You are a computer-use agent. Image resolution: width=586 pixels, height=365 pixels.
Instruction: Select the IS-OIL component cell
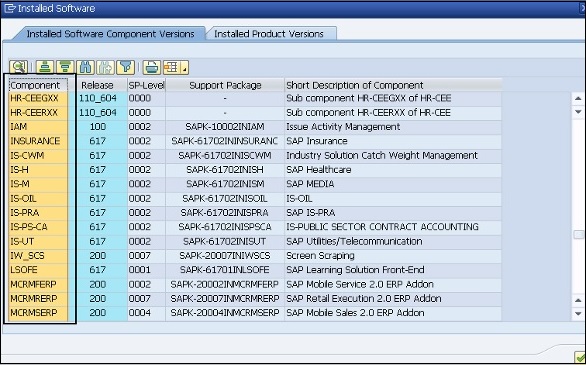coord(38,198)
